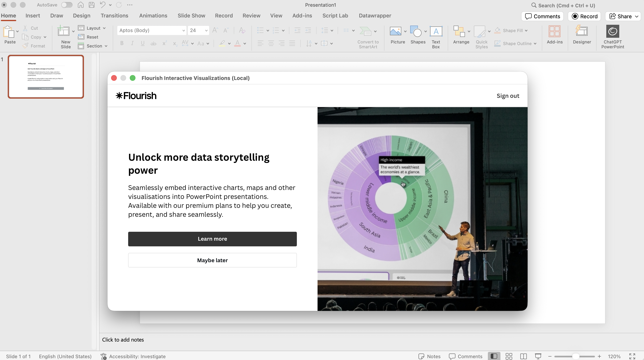Switch to Slide Sorter view
This screenshot has height=360, width=644.
point(509,356)
